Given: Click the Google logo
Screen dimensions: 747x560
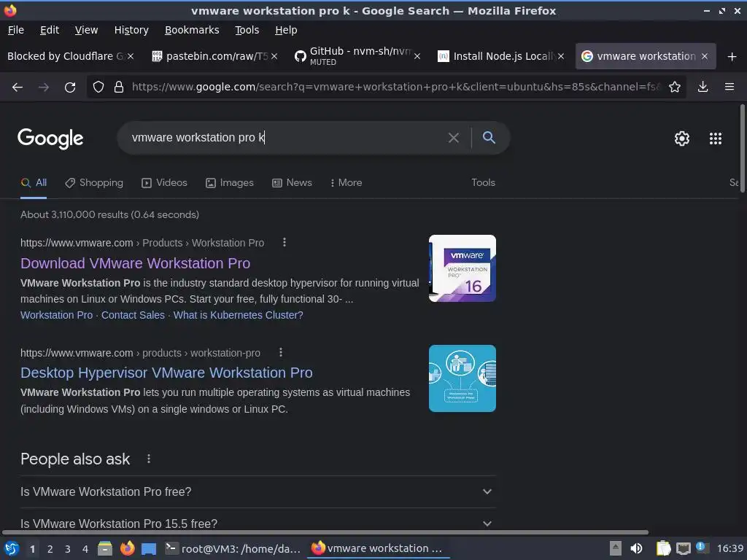Looking at the screenshot, I should 50,139.
